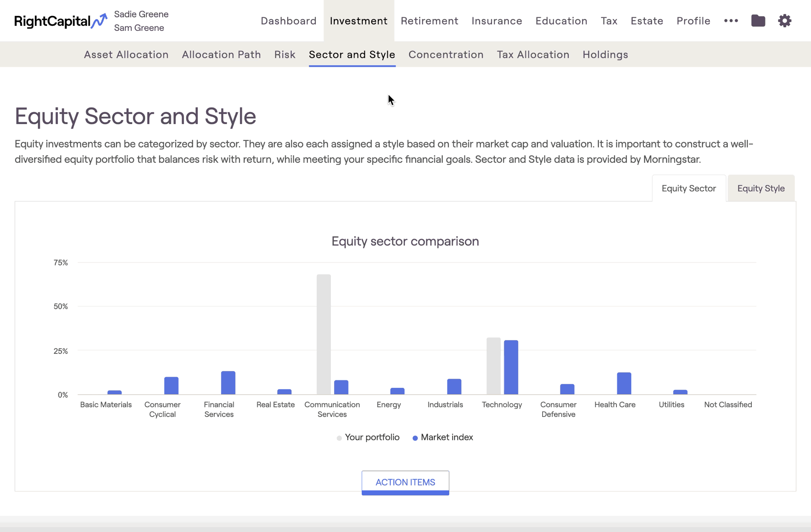Navigate to Education
The width and height of the screenshot is (811, 532).
(561, 21)
